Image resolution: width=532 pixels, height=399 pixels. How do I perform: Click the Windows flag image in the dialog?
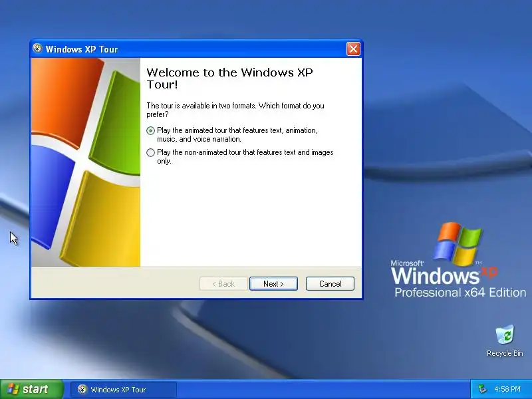pyautogui.click(x=86, y=162)
